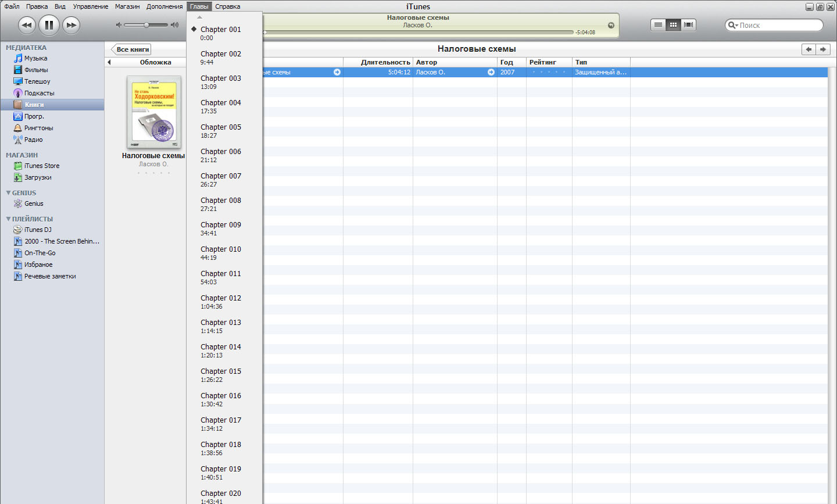Sort by Рейтинг column header
The width and height of the screenshot is (837, 504).
(549, 62)
